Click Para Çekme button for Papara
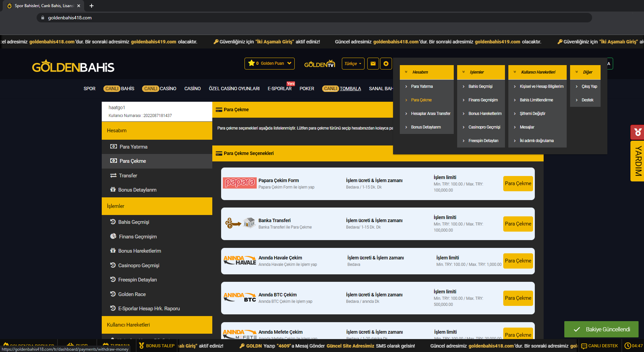The width and height of the screenshot is (644, 352). click(518, 183)
